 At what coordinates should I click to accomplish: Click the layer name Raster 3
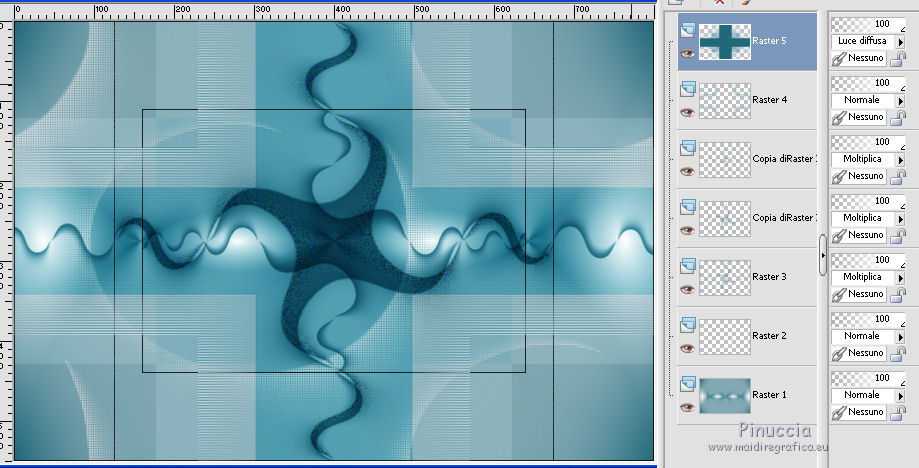coord(770,277)
